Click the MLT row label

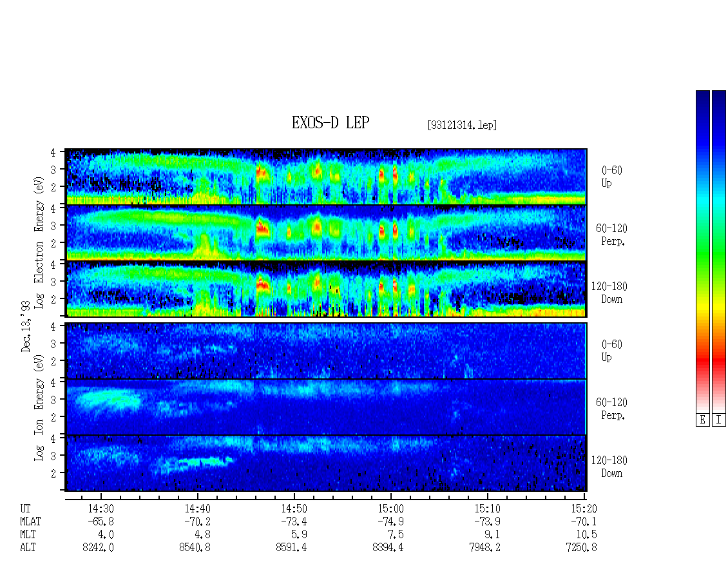pyautogui.click(x=28, y=535)
